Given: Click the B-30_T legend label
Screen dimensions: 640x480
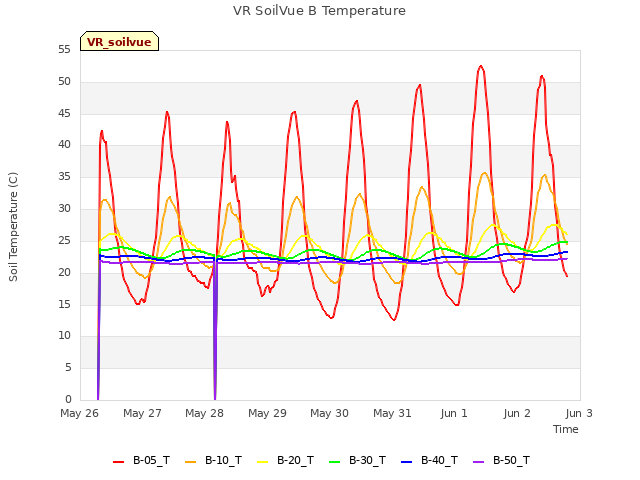Looking at the screenshot, I should point(367,460).
